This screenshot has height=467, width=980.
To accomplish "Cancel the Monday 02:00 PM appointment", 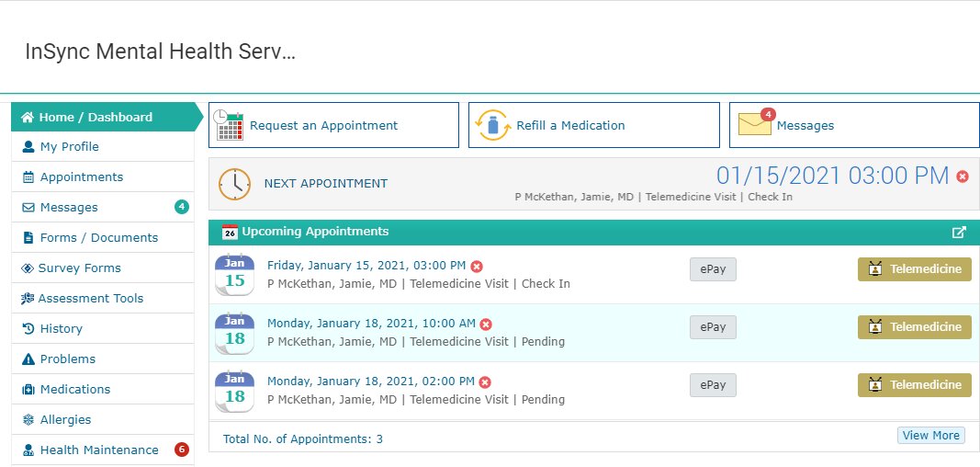I will tap(485, 382).
